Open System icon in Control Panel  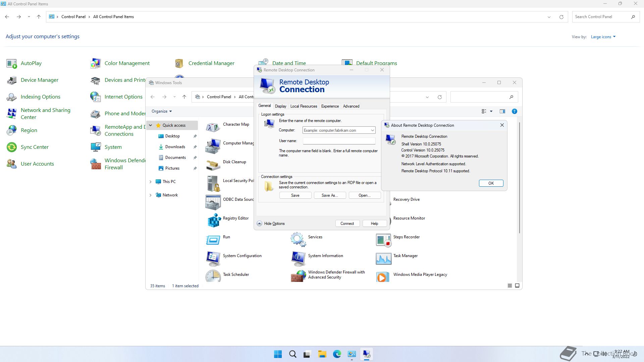coord(96,147)
